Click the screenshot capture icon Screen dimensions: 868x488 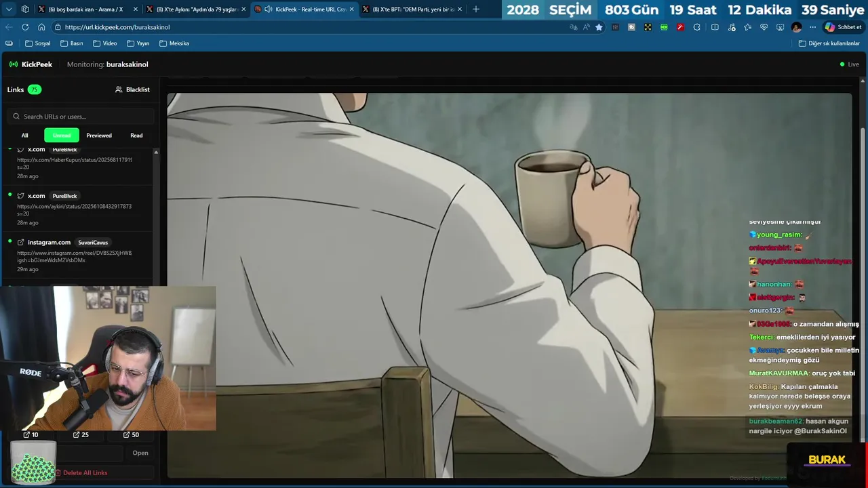pyautogui.click(x=780, y=27)
